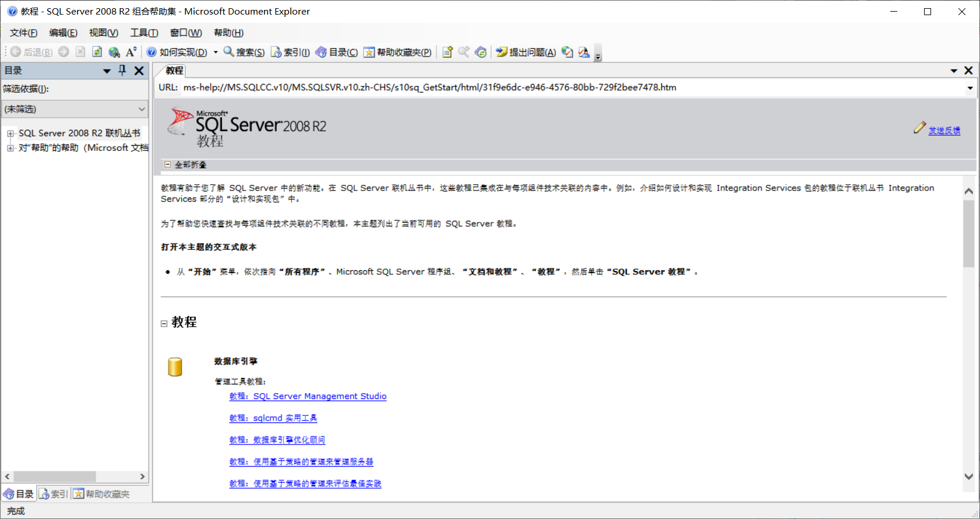The width and height of the screenshot is (980, 519).
Task: Open 如何实现 (How Do I) button
Action: (177, 52)
